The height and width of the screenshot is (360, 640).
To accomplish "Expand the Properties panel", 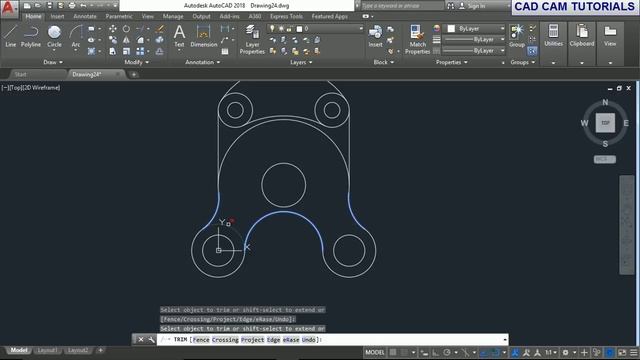I will pos(451,62).
